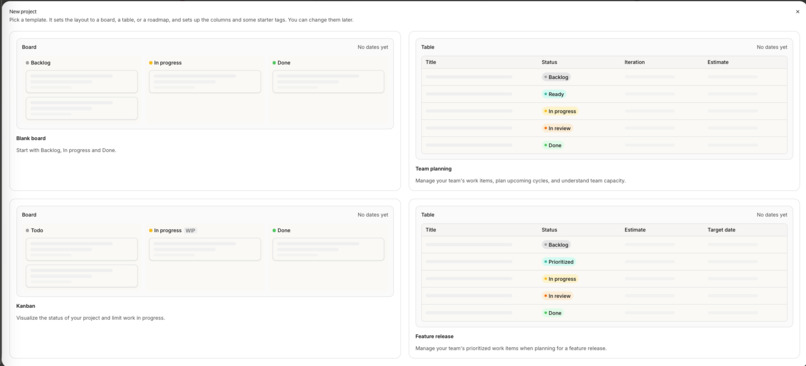This screenshot has height=366, width=806.
Task: Click the "Board" label in Kanban preview
Action: click(29, 215)
